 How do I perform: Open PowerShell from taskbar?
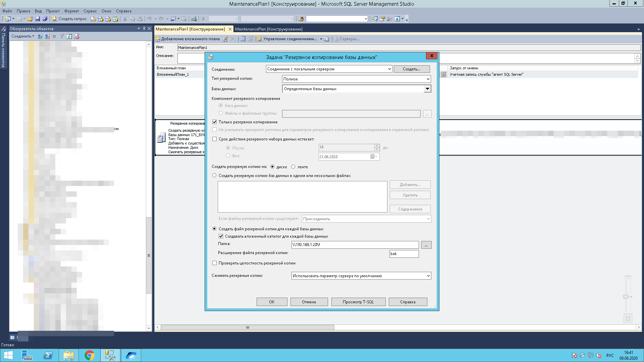pyautogui.click(x=48, y=355)
